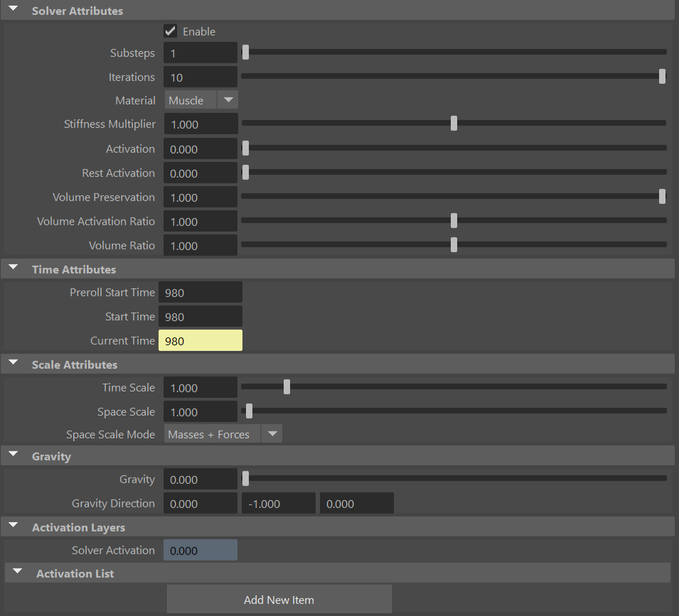Select the Start Time input field
This screenshot has height=616, width=679.
pyautogui.click(x=201, y=316)
